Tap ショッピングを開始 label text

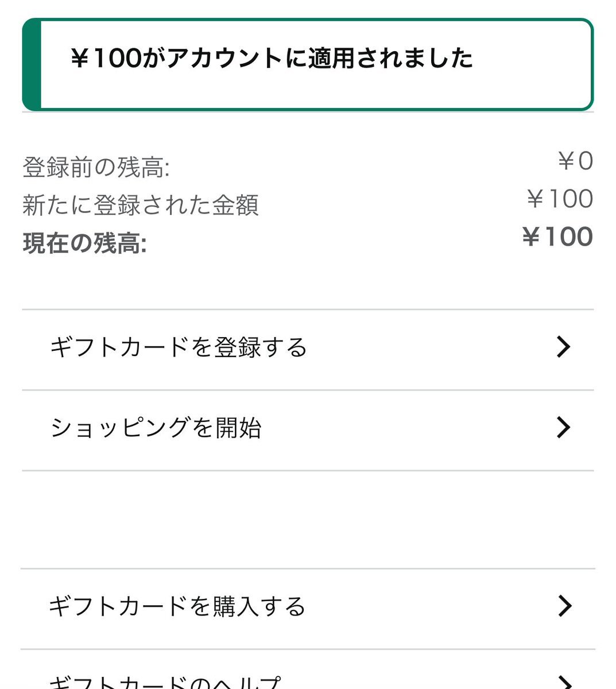(x=156, y=428)
